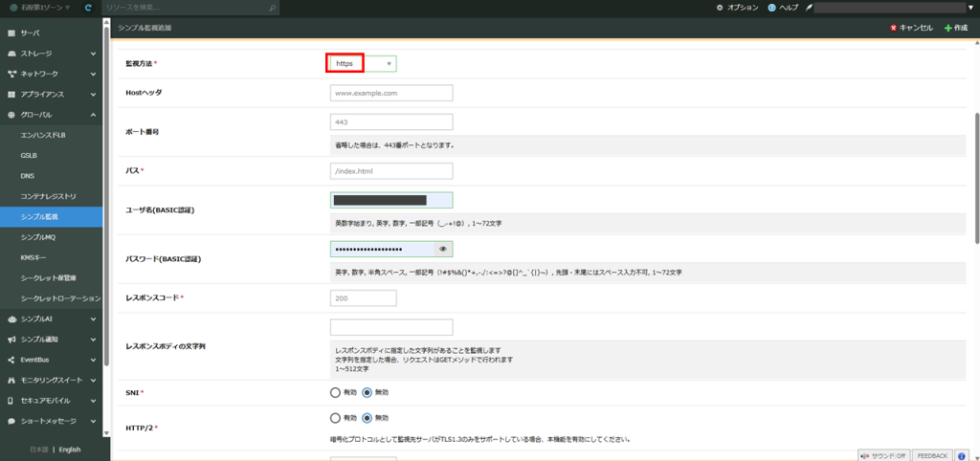Image resolution: width=980 pixels, height=461 pixels.
Task: Click the セキュアモバイル phone icon
Action: (11, 401)
